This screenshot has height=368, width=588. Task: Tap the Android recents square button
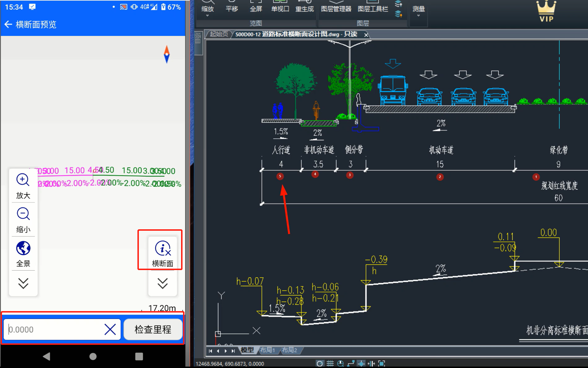(x=139, y=356)
